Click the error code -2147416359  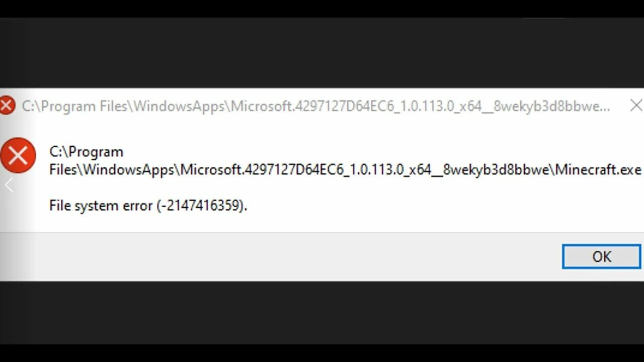pyautogui.click(x=200, y=206)
